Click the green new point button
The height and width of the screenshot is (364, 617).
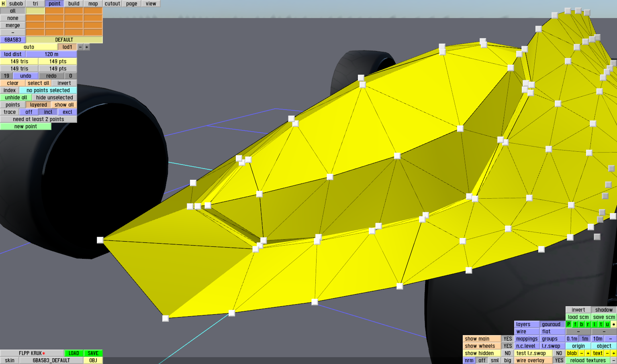pyautogui.click(x=26, y=126)
